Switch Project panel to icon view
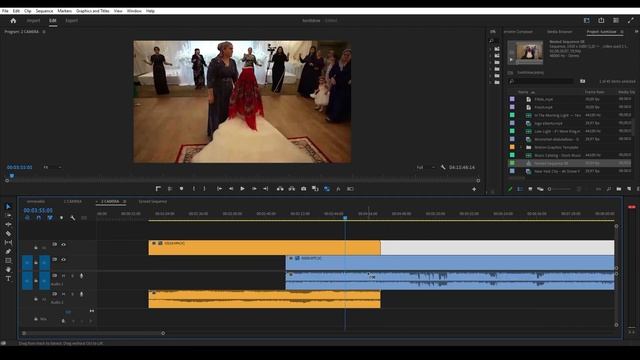 point(530,189)
